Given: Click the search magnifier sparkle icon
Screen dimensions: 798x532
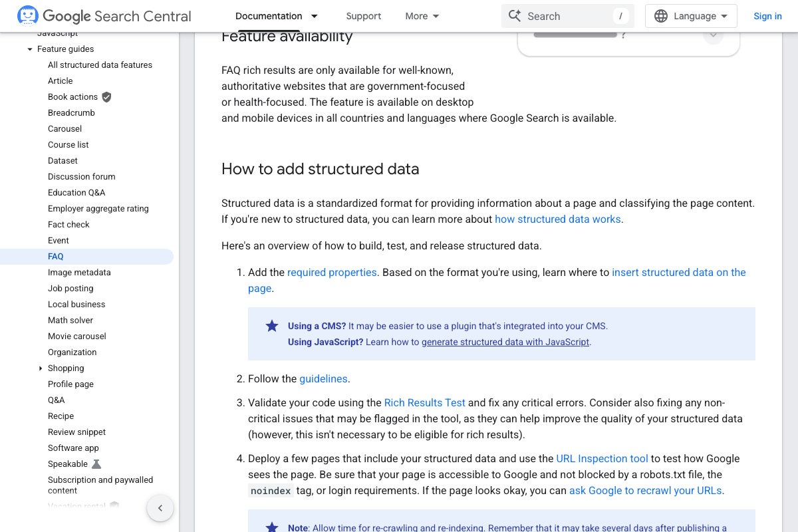Looking at the screenshot, I should (515, 16).
